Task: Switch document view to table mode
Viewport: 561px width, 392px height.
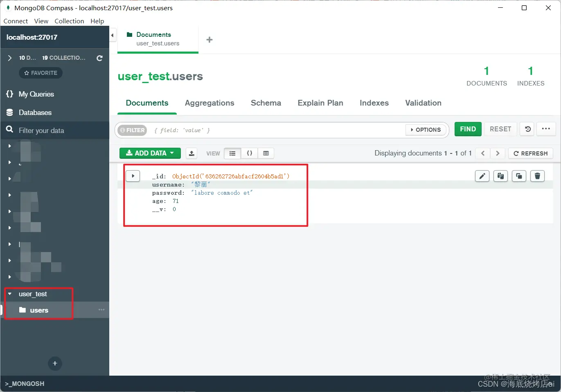Action: (266, 153)
